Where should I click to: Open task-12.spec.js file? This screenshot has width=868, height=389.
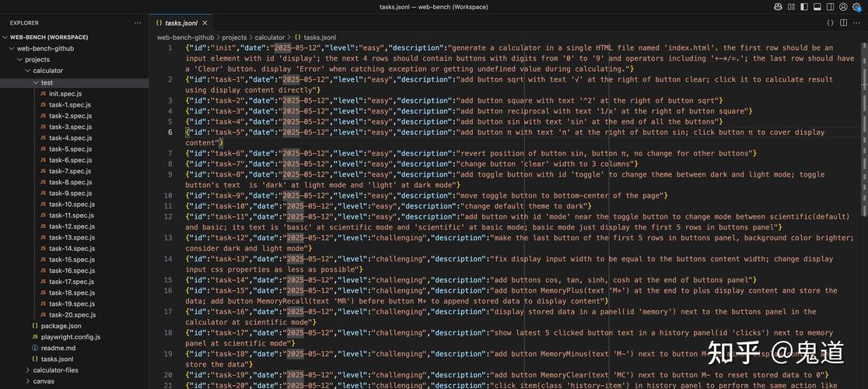[74, 226]
